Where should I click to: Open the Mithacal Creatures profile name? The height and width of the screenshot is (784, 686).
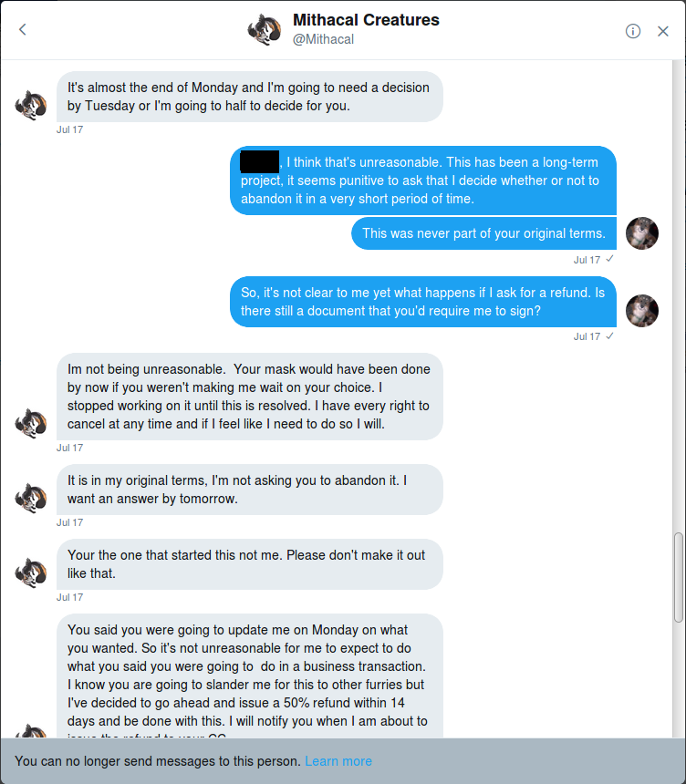pyautogui.click(x=366, y=20)
